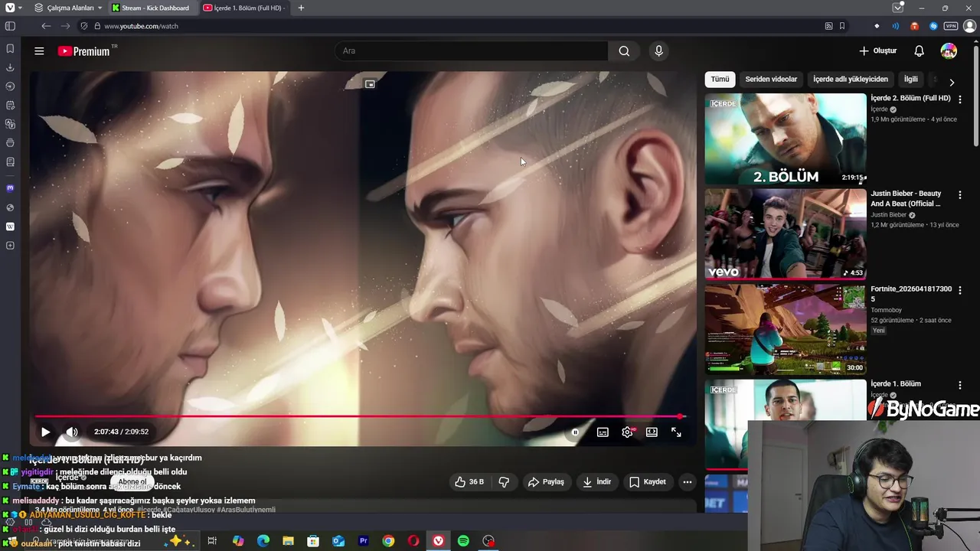Viewport: 980px width, 551px height.
Task: Click Oluştur to create content
Action: 877,51
